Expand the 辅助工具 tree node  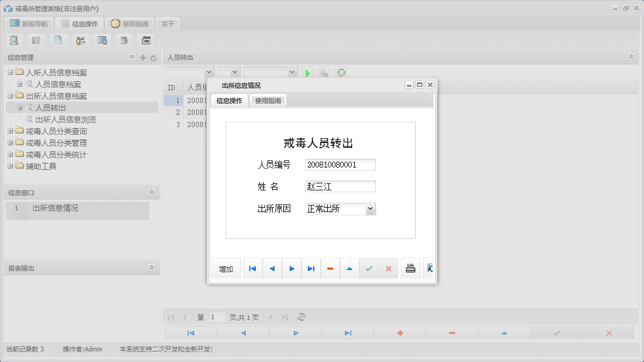(x=11, y=166)
